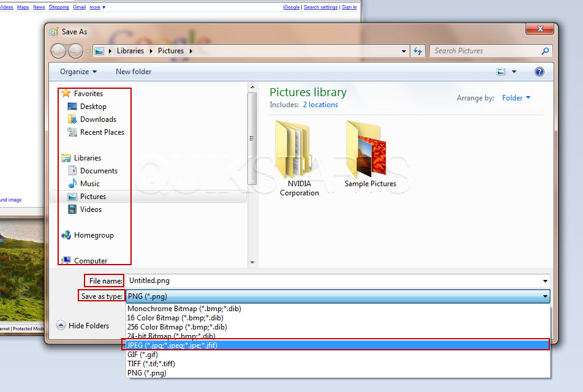Open the Sample Pictures folder
Screen dimensions: 583x392
[370, 154]
